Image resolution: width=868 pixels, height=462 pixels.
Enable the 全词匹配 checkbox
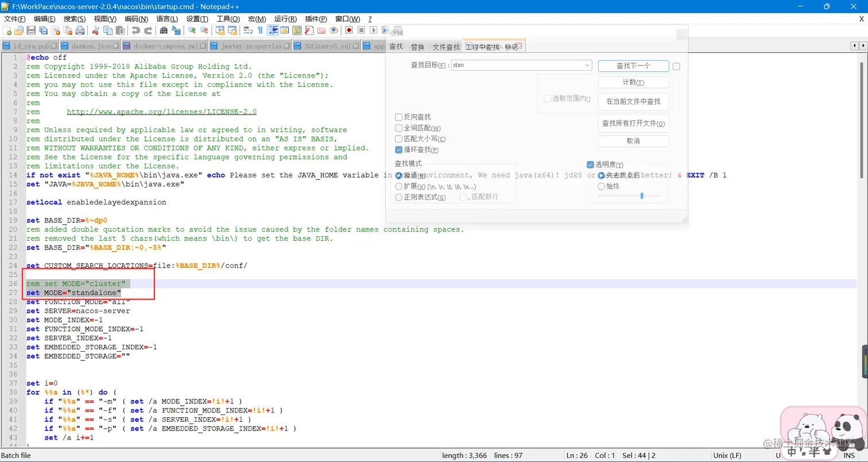(x=398, y=128)
